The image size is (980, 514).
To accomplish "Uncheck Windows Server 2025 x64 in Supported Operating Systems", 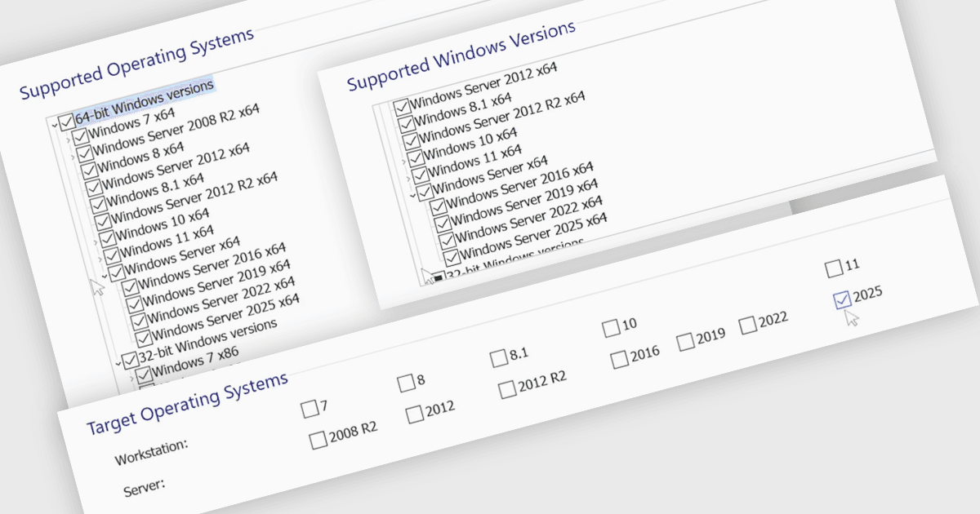I will [x=144, y=337].
